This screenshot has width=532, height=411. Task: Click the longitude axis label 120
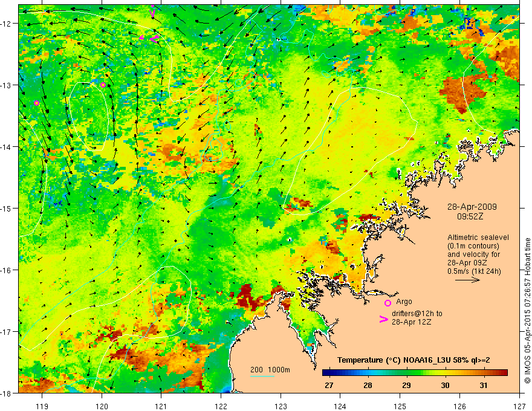(x=102, y=406)
